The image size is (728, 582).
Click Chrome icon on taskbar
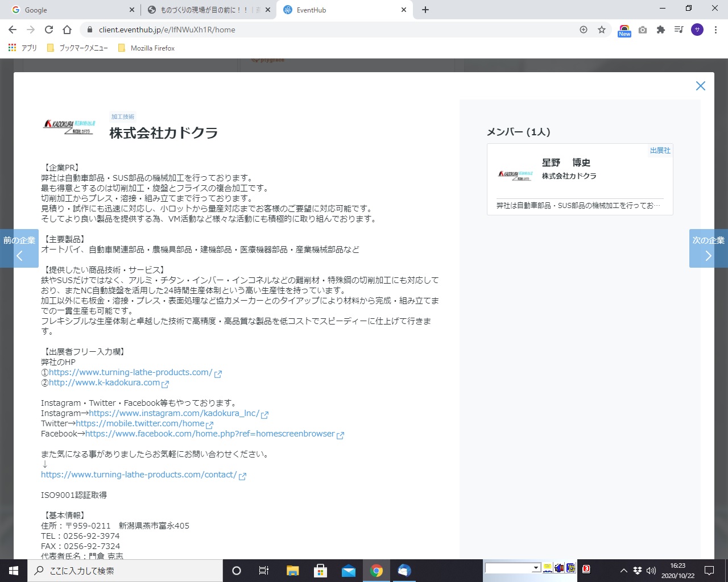tap(377, 571)
